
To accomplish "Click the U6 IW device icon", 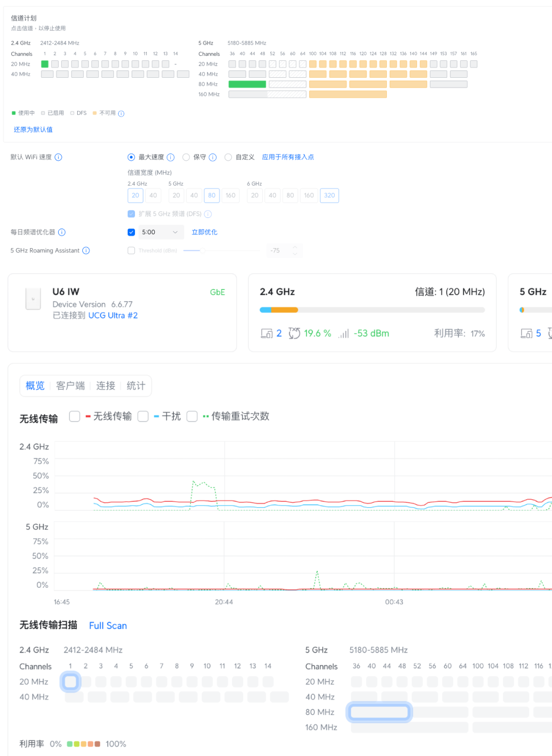I will pyautogui.click(x=33, y=299).
